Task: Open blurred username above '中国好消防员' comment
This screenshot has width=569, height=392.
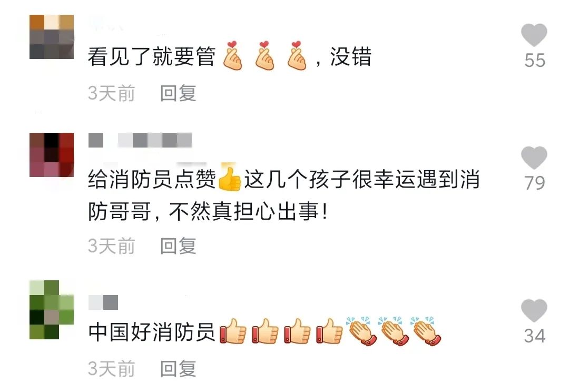Action: tap(103, 302)
